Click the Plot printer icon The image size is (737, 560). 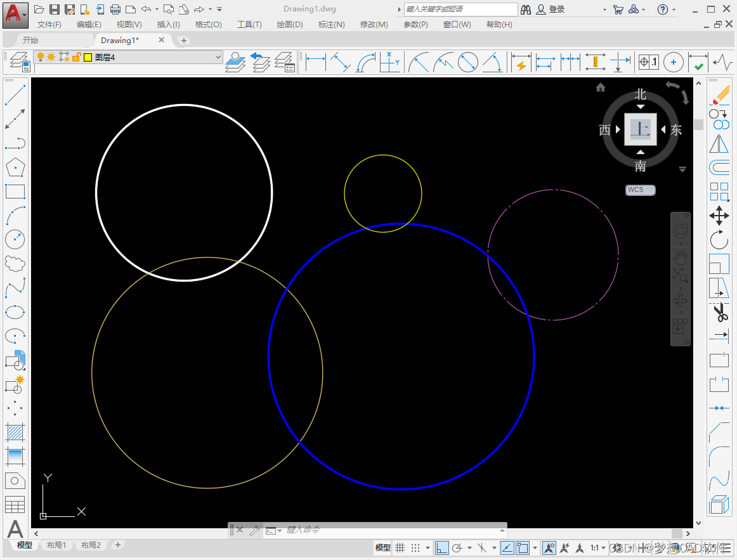pyautogui.click(x=115, y=10)
